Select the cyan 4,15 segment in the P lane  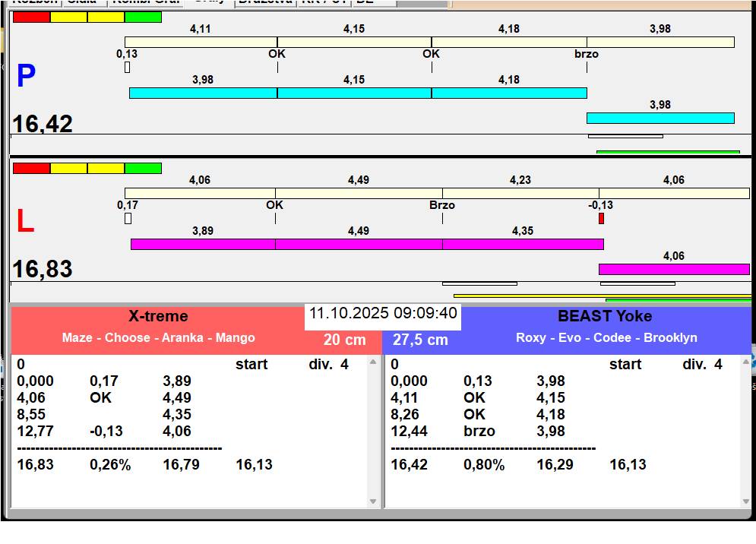354,93
